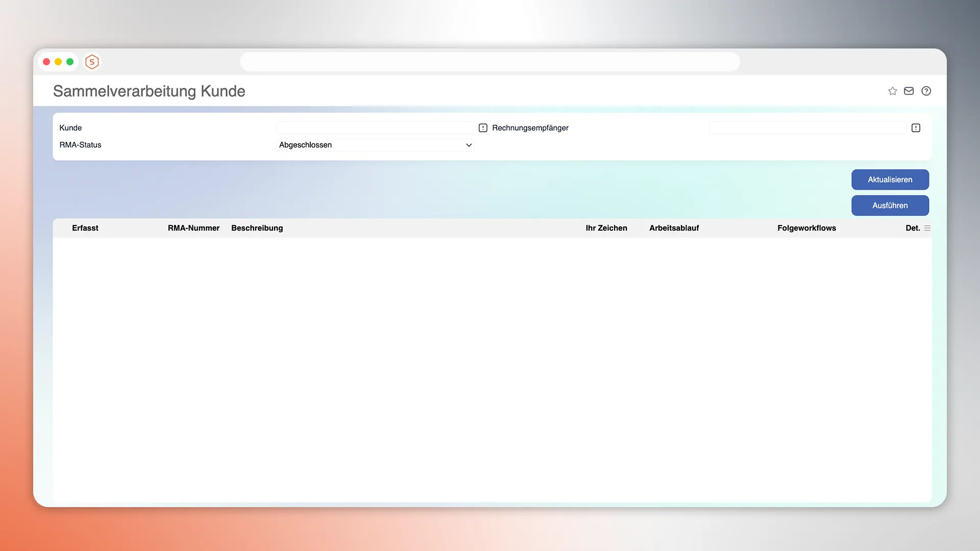This screenshot has width=980, height=551.
Task: Click the Ausführen button
Action: coord(890,206)
